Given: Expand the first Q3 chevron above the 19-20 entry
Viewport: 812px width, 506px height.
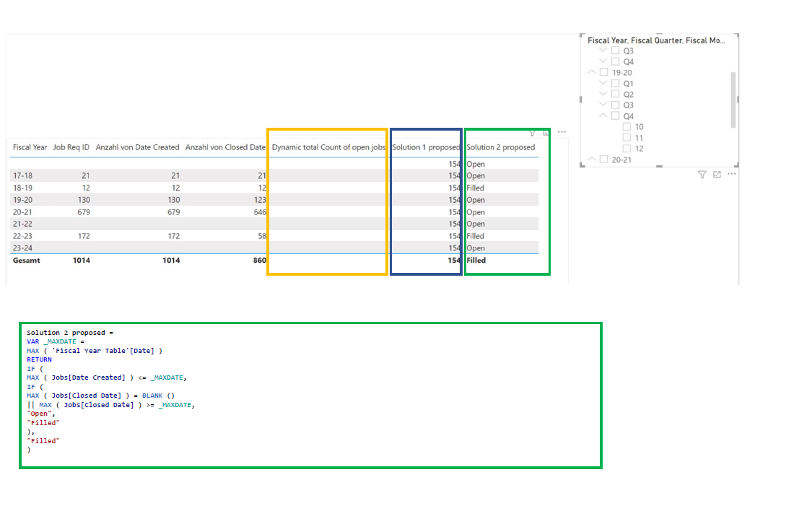Looking at the screenshot, I should point(603,51).
